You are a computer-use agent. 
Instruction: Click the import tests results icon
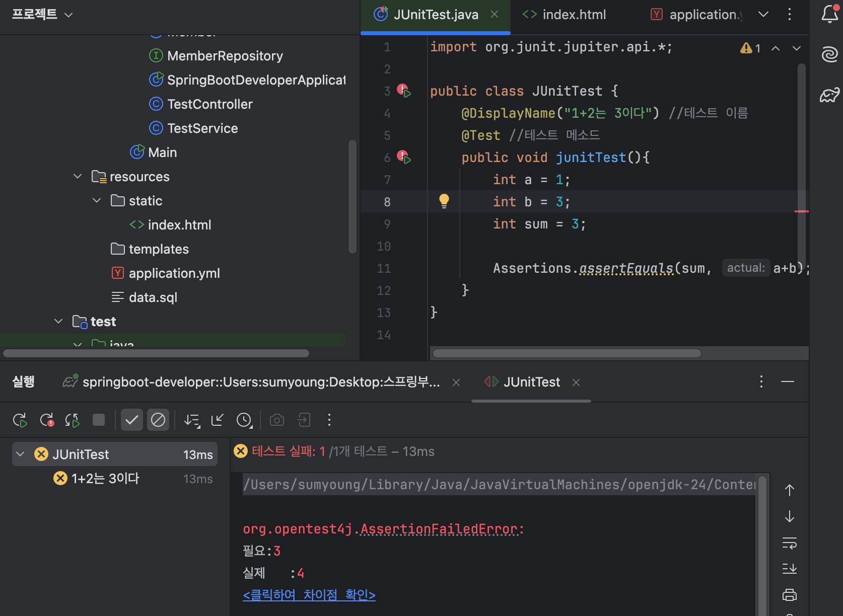click(x=304, y=420)
